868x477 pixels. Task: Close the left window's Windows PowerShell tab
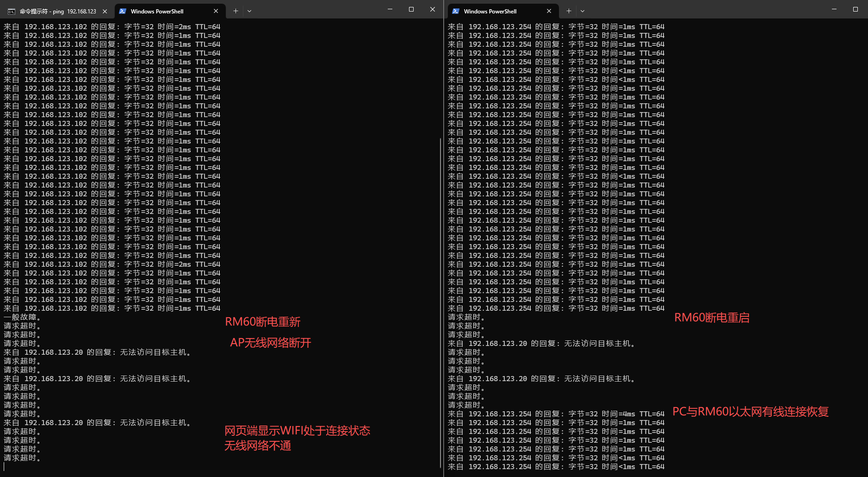(x=216, y=11)
